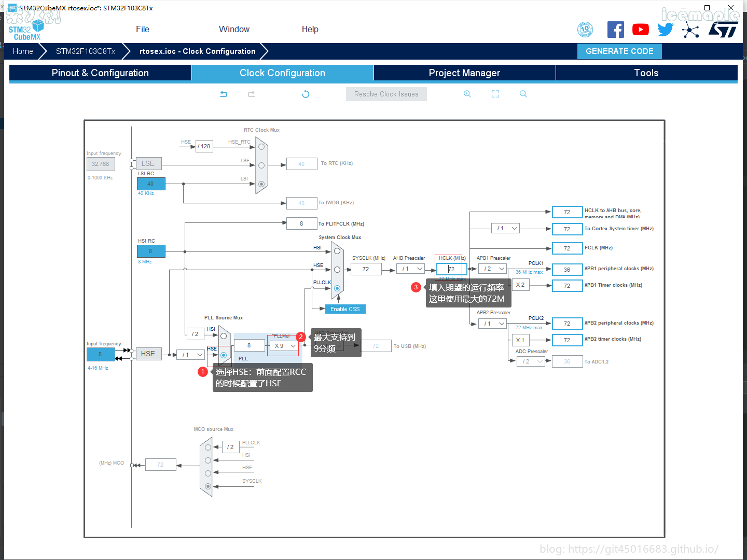The image size is (747, 560).
Task: Open the HSE /1 prescaler dropdown
Action: [190, 355]
